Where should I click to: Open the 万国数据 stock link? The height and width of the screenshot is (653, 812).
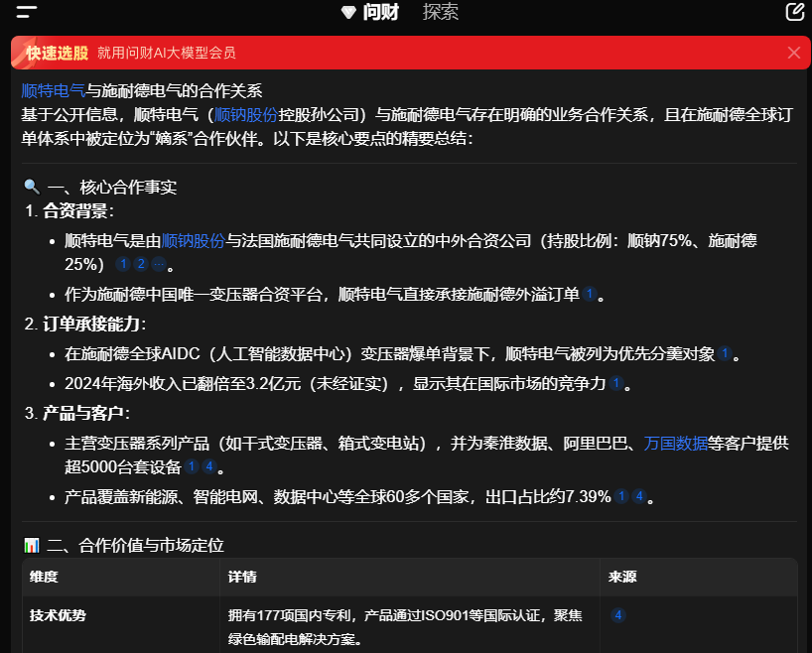click(x=675, y=444)
